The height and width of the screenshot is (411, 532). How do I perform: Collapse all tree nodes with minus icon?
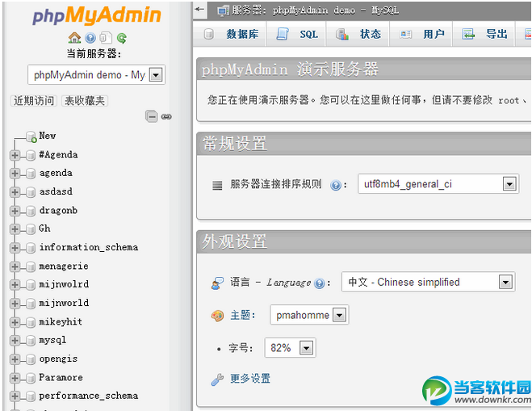tap(151, 116)
